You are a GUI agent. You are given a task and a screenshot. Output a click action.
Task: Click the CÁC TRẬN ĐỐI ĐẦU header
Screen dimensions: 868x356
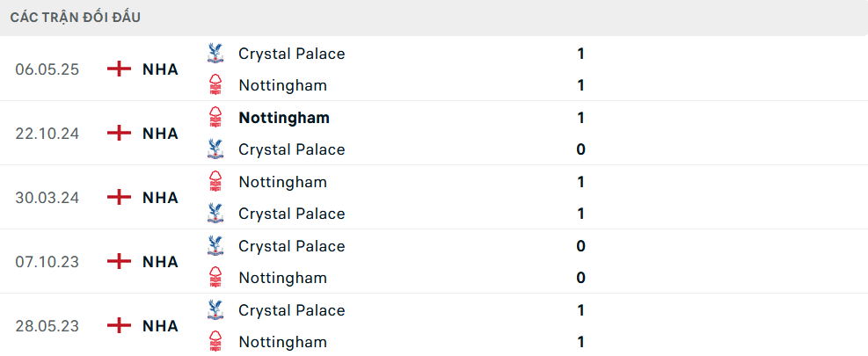76,18
